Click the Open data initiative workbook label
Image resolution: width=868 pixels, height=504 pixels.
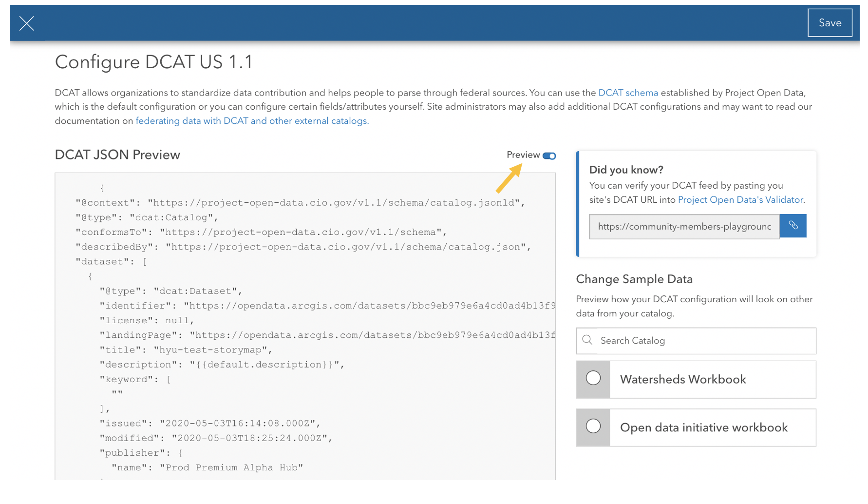tap(703, 428)
